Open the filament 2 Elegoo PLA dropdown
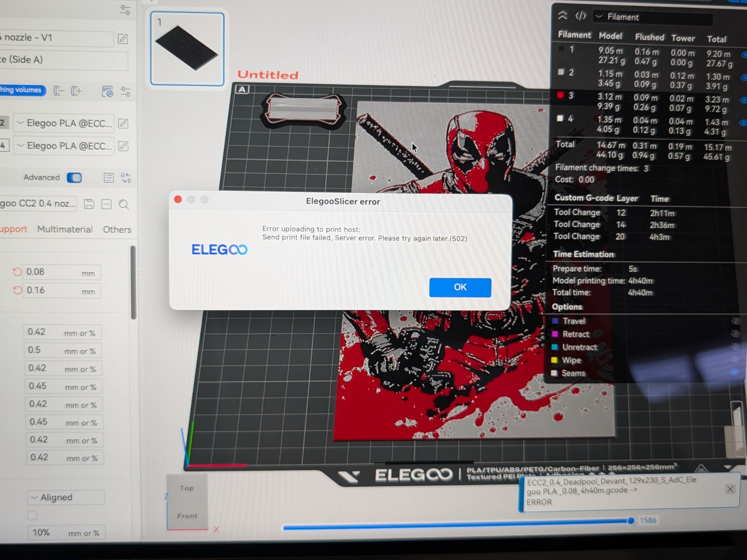Screen dimensions: 747x560 coord(64,123)
